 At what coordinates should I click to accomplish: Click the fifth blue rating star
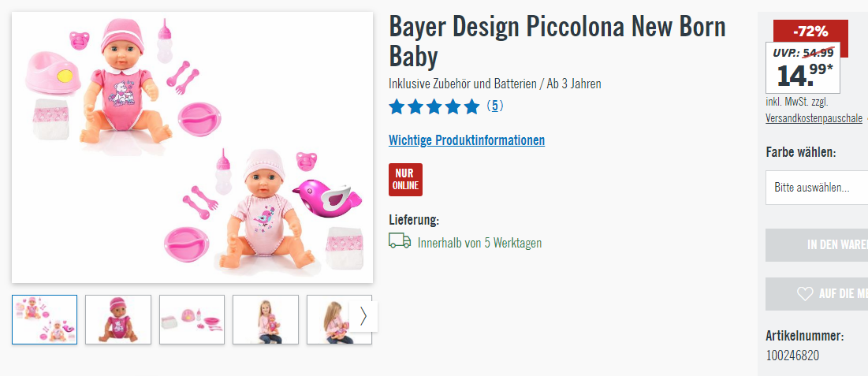471,106
